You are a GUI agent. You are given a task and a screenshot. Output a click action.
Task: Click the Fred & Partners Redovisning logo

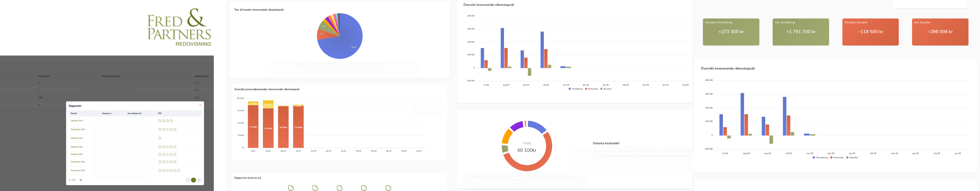[x=179, y=27]
